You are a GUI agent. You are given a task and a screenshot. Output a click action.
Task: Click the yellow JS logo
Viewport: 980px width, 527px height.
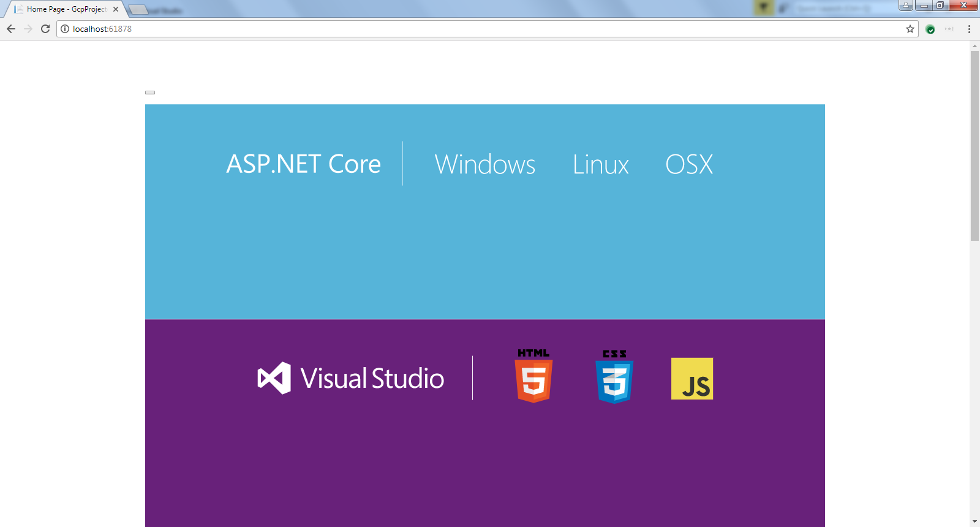click(x=692, y=379)
